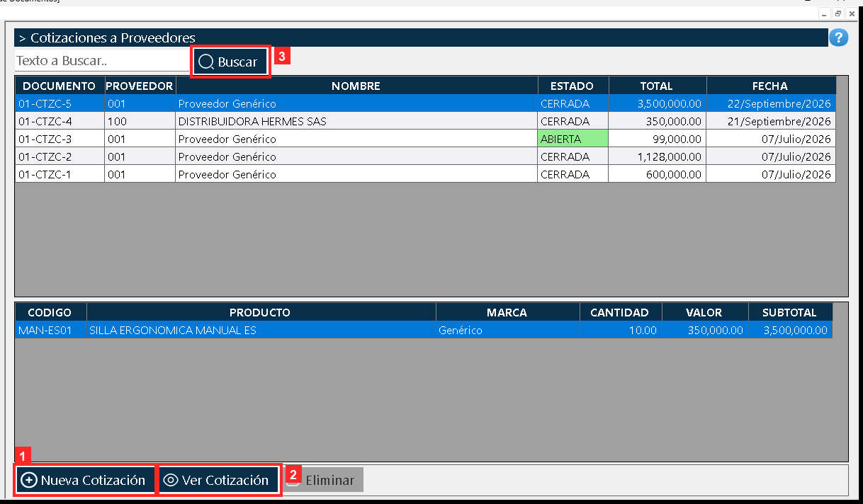Click the Buscar search button
863x504 pixels.
pos(231,62)
